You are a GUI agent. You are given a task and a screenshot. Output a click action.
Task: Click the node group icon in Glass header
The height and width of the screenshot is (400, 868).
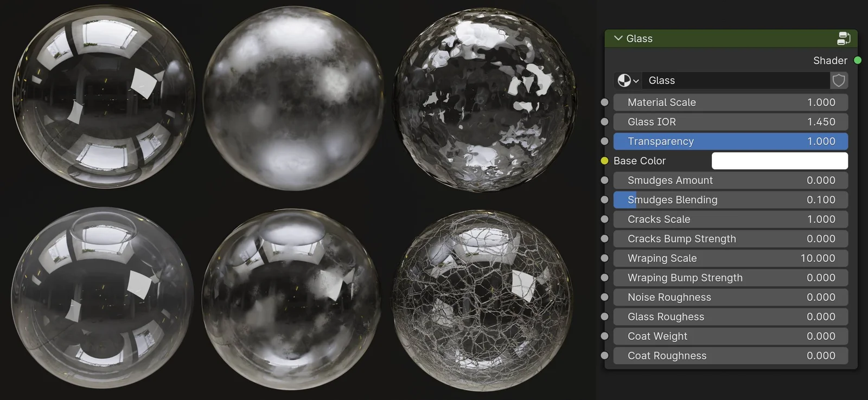(x=844, y=38)
